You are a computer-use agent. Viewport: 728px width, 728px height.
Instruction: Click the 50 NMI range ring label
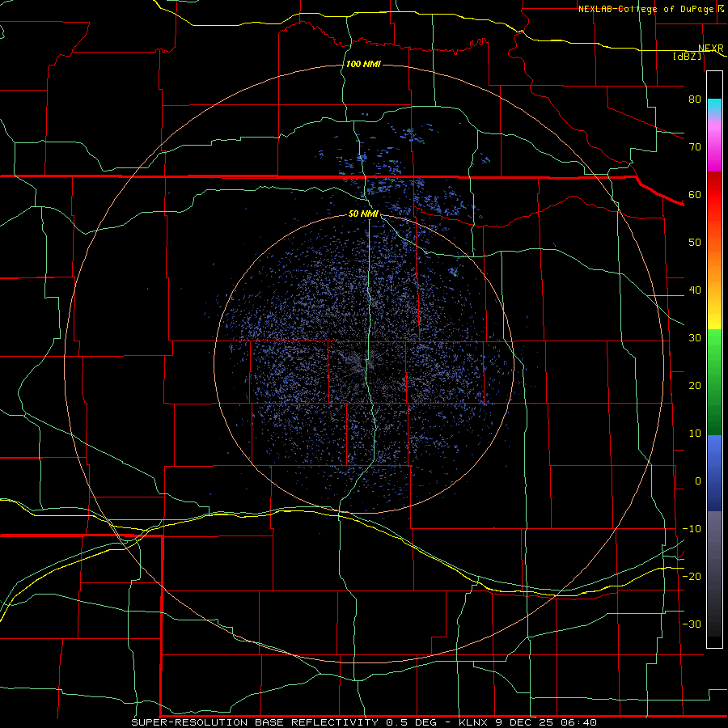coord(363,214)
